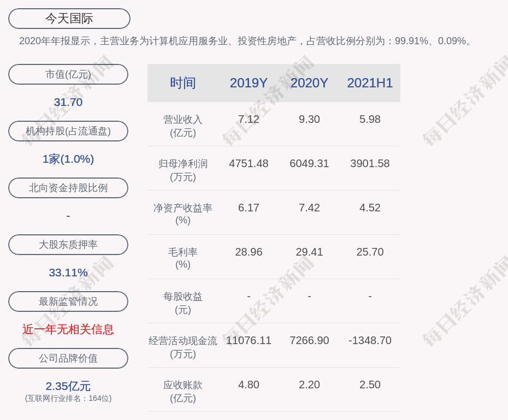Click the 市值(亿元) label pill
Viewport: 508px width, 420px height.
68,74
